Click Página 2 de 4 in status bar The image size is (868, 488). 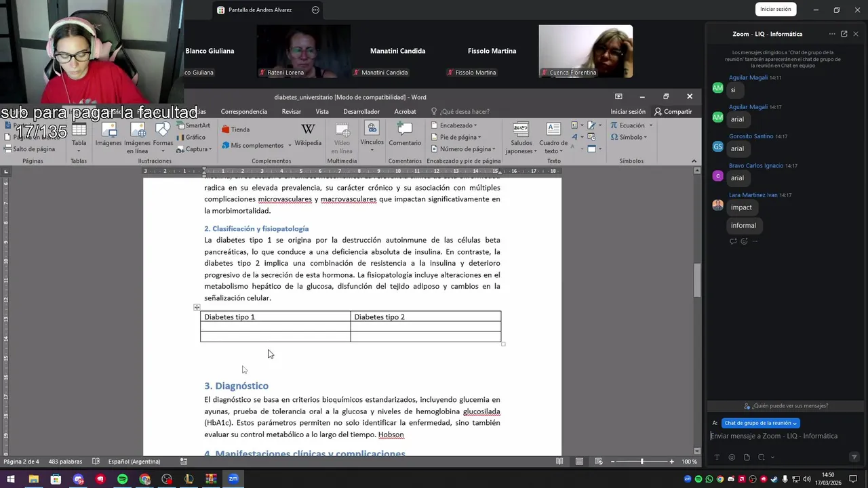(x=21, y=462)
